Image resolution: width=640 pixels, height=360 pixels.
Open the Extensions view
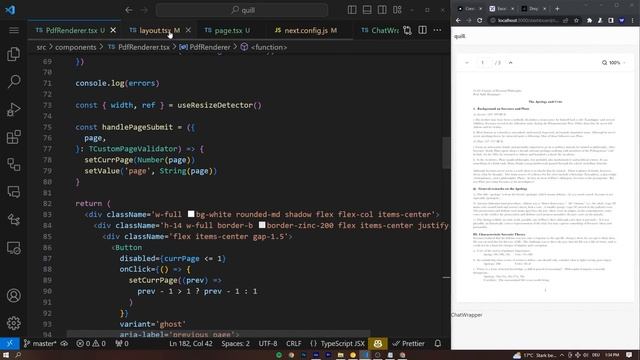(x=13, y=137)
